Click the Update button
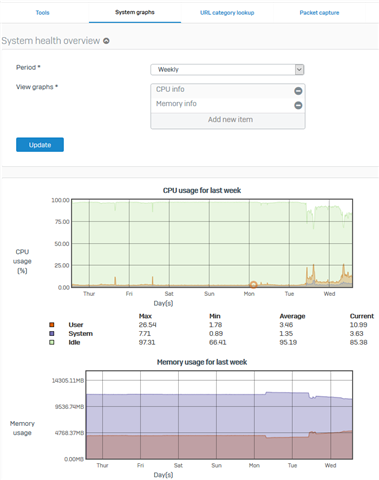Screen dimensions: 379x480 click(40, 145)
